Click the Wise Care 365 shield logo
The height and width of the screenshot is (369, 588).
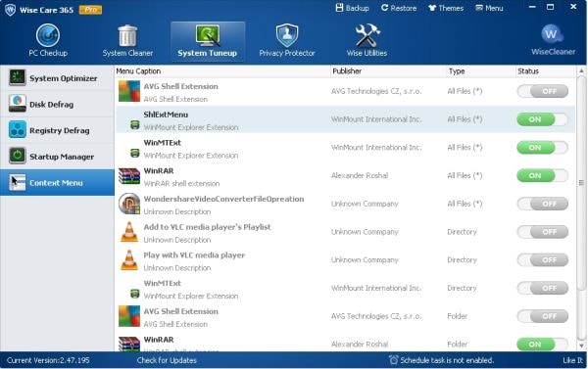pyautogui.click(x=10, y=10)
